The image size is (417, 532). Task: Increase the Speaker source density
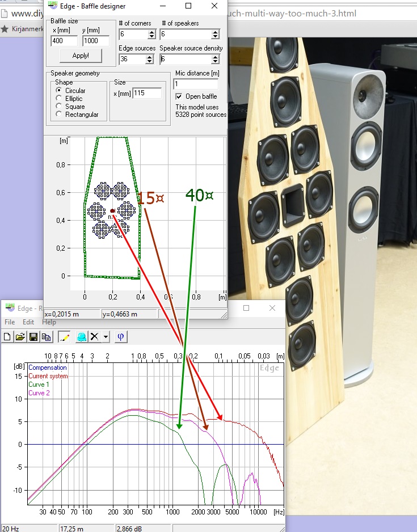(215, 57)
